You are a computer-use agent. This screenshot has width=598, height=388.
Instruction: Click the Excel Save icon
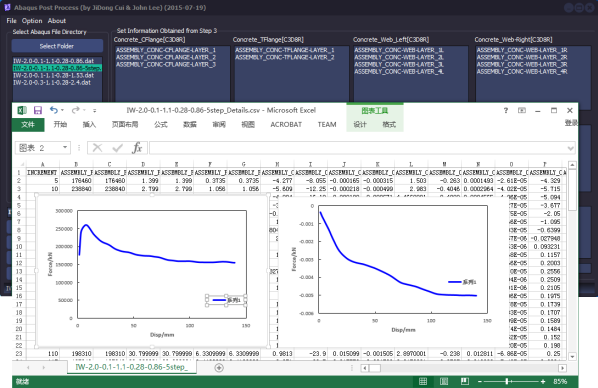pos(38,111)
